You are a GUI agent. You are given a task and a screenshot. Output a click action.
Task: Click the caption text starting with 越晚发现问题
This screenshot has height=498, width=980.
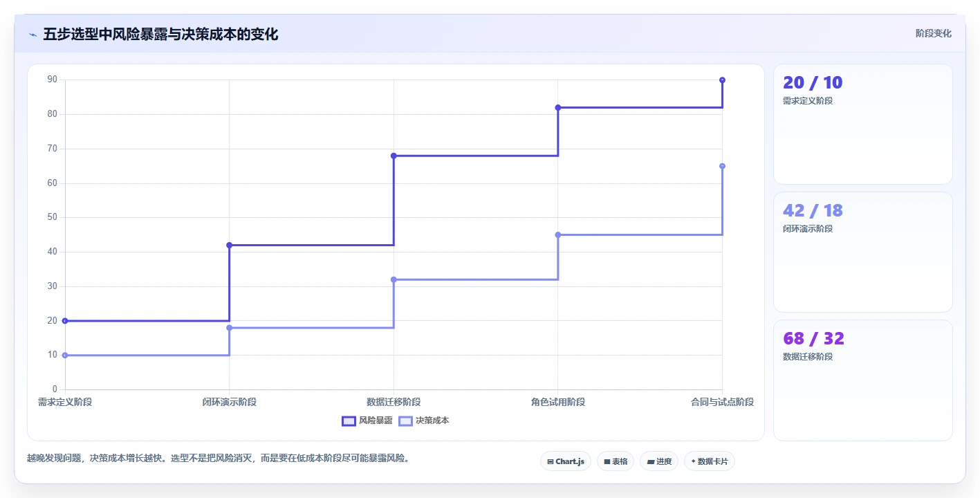[219, 458]
